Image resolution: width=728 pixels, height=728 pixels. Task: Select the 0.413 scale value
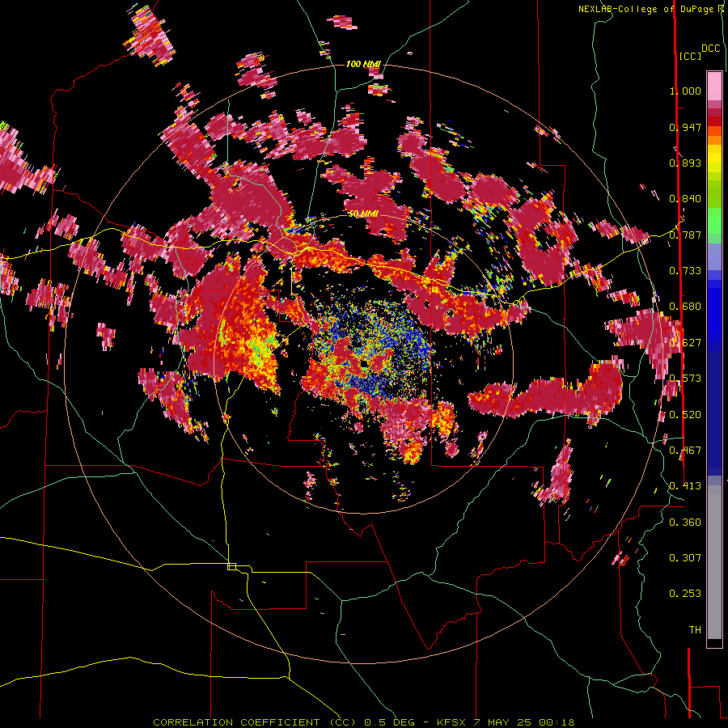click(x=685, y=486)
